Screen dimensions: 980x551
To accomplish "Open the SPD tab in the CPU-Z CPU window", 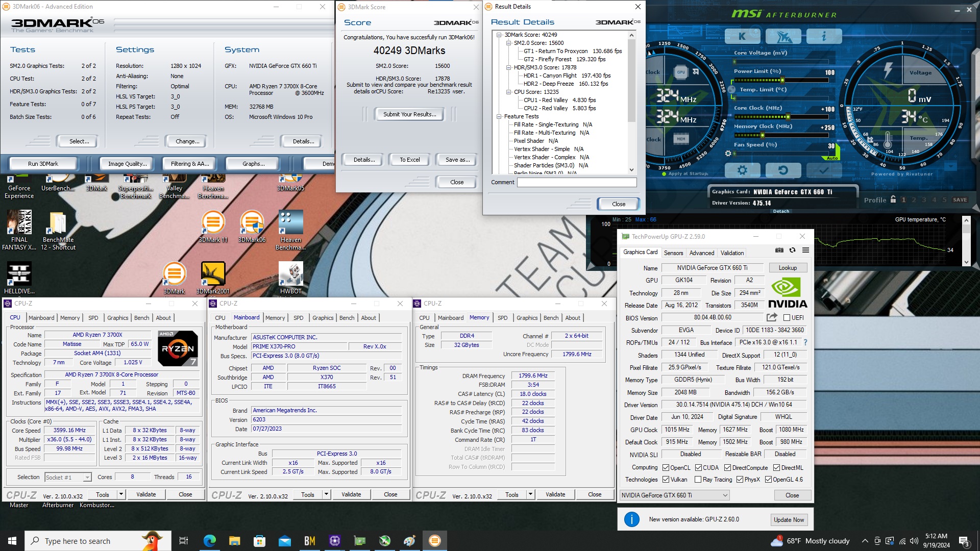I will coord(93,318).
